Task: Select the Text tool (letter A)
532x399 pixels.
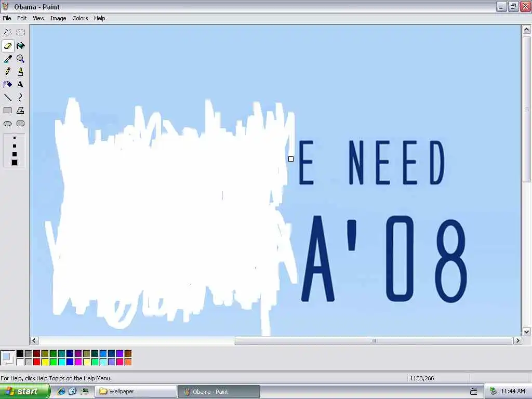Action: pos(20,85)
